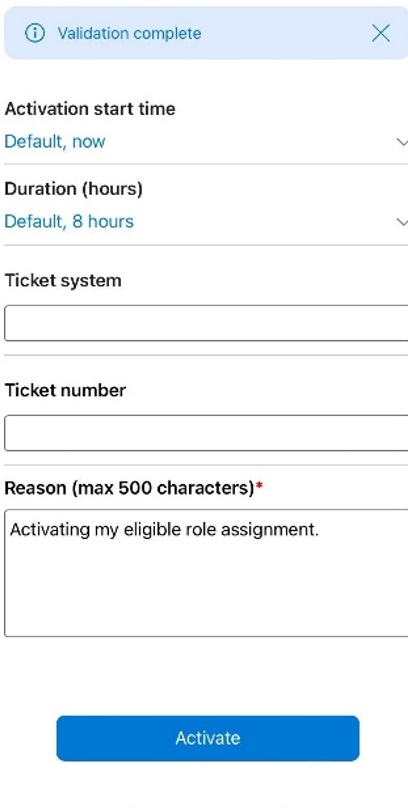Screen dimensions: 408x808
Task: Expand the Duration hours chevron
Action: point(402,222)
